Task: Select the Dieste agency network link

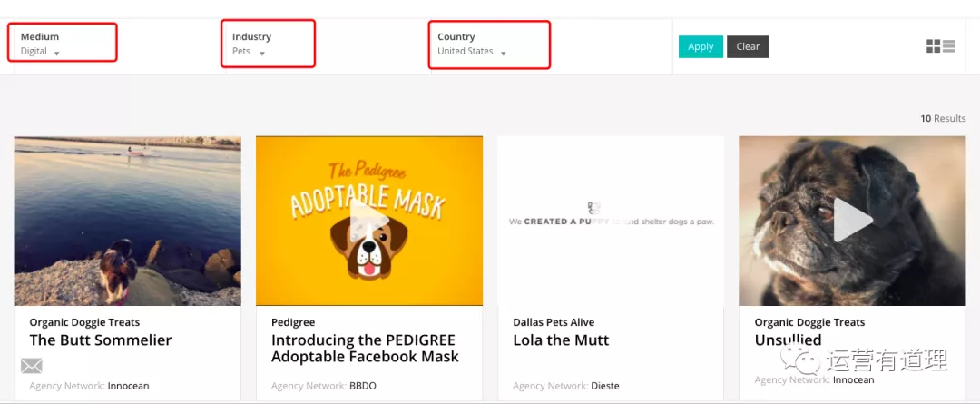Action: 604,386
